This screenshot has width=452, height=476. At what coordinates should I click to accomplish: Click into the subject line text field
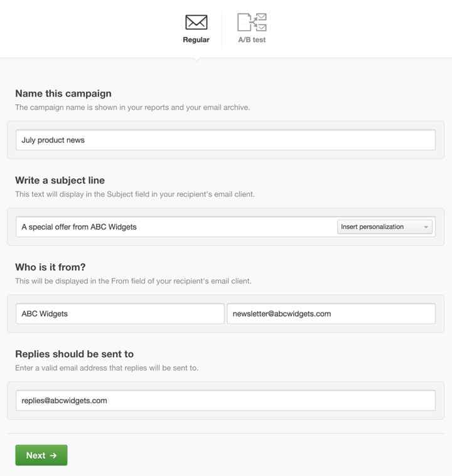[x=176, y=227]
